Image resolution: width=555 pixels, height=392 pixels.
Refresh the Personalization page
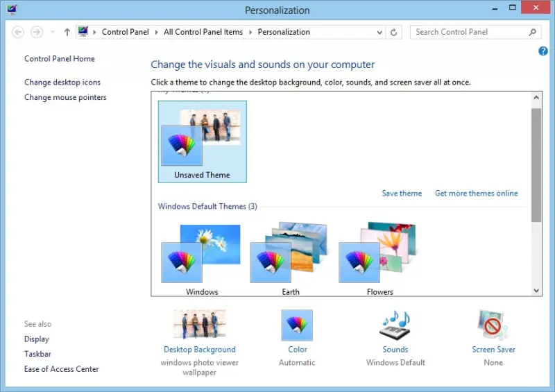393,33
